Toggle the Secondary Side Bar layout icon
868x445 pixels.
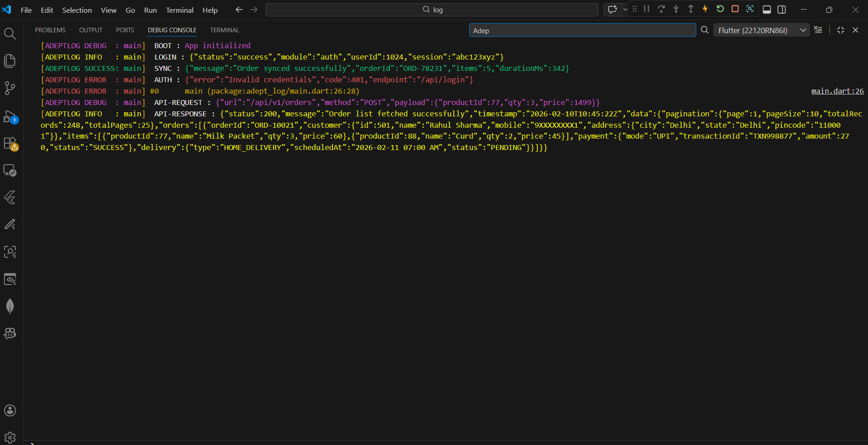pos(782,9)
